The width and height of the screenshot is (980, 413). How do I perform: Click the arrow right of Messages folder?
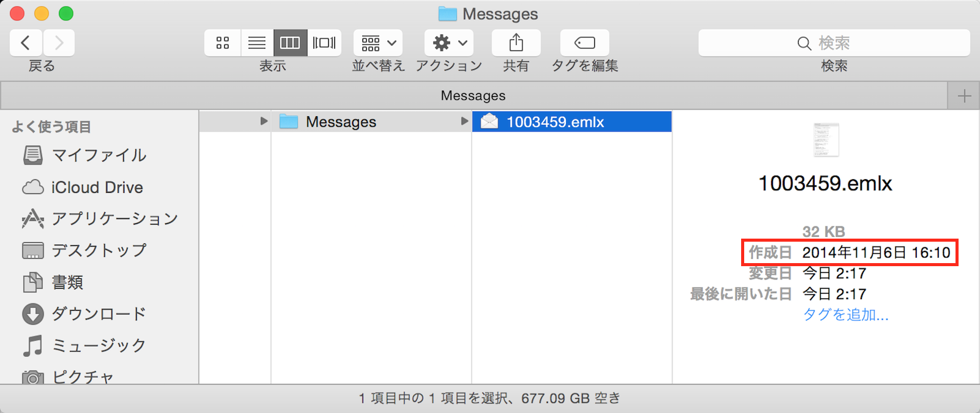coord(464,121)
